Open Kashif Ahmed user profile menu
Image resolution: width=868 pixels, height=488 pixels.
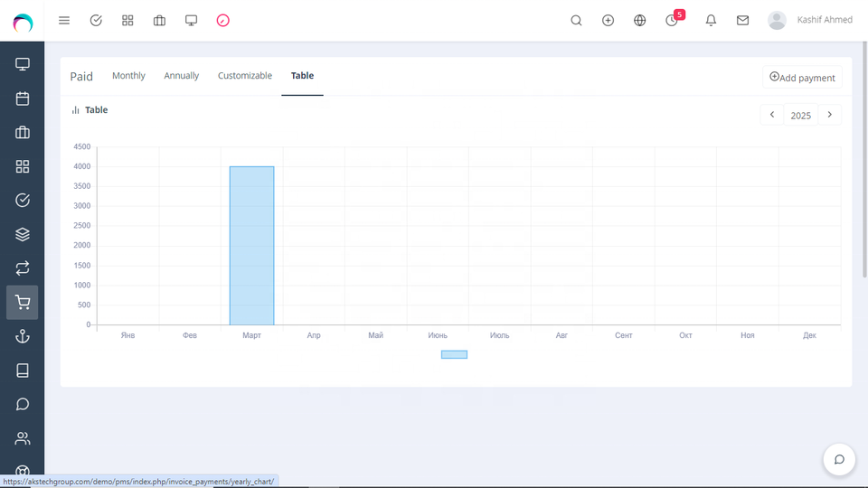(x=810, y=20)
